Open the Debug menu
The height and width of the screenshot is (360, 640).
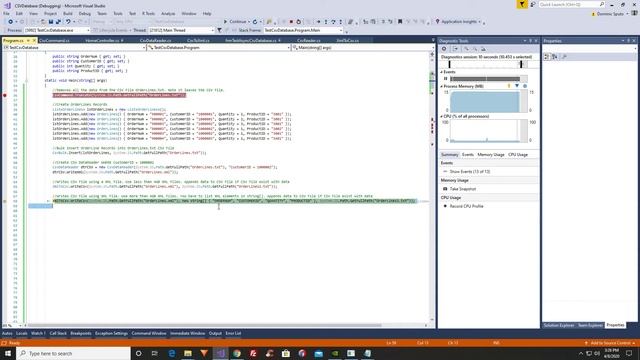[84, 13]
